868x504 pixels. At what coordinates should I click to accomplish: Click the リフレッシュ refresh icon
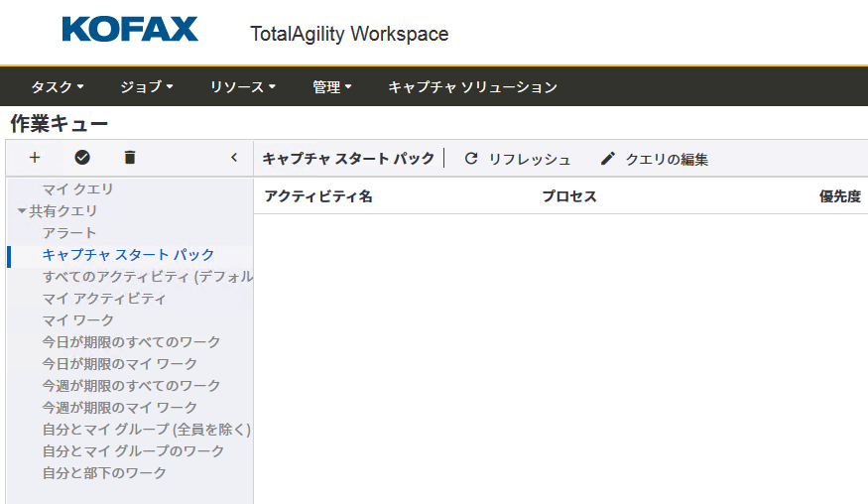point(471,159)
